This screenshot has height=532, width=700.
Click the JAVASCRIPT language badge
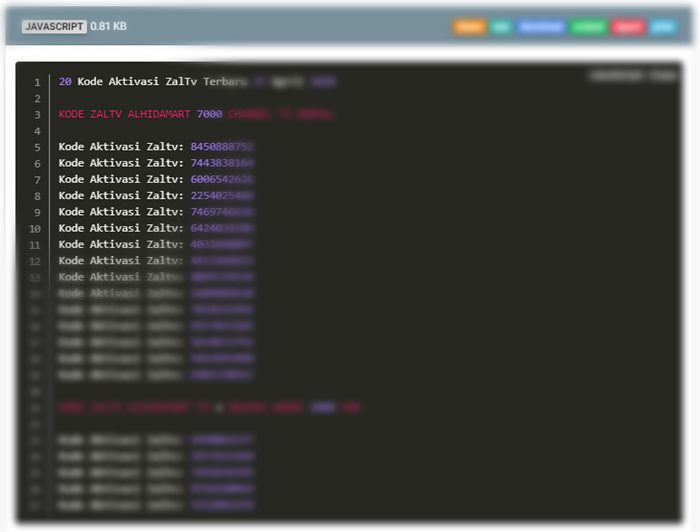click(54, 26)
